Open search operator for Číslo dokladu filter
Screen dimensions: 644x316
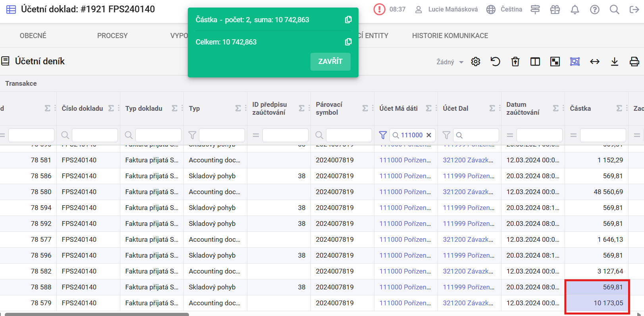pos(65,135)
